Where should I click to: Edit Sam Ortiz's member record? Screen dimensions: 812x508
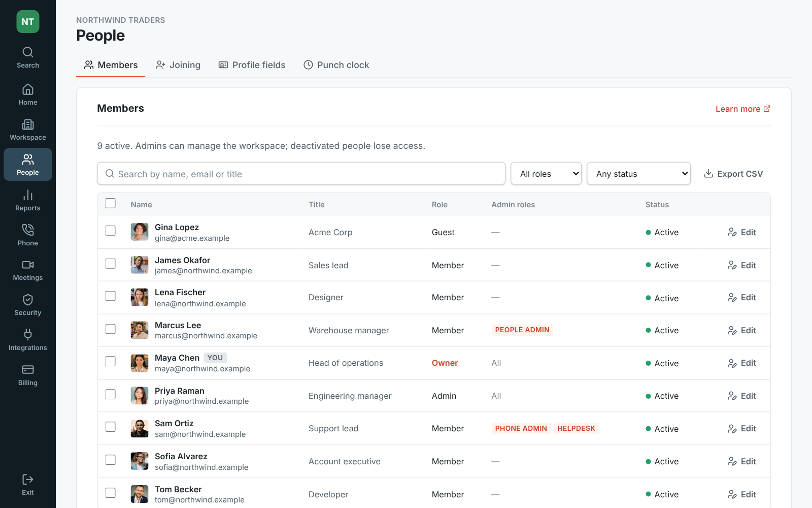pyautogui.click(x=742, y=429)
